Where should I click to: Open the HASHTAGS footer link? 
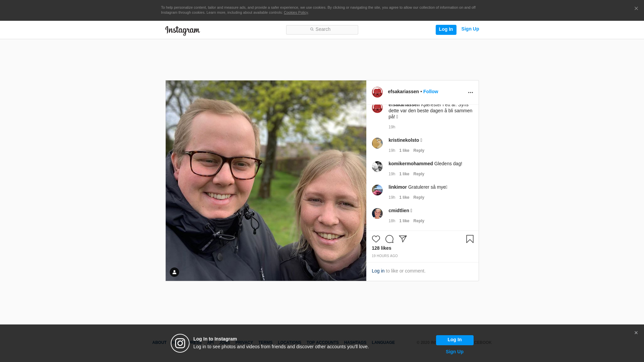(355, 343)
